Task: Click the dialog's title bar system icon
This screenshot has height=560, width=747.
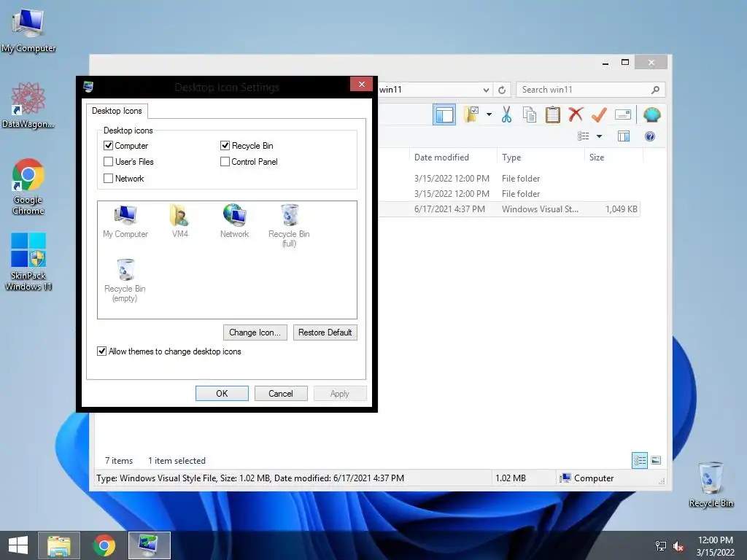Action: pos(88,87)
